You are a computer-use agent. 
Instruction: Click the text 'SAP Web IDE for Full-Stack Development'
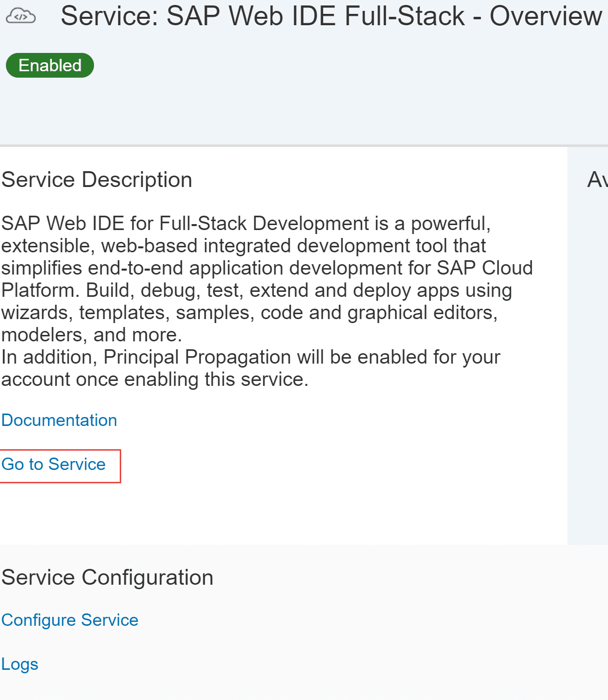(x=184, y=224)
